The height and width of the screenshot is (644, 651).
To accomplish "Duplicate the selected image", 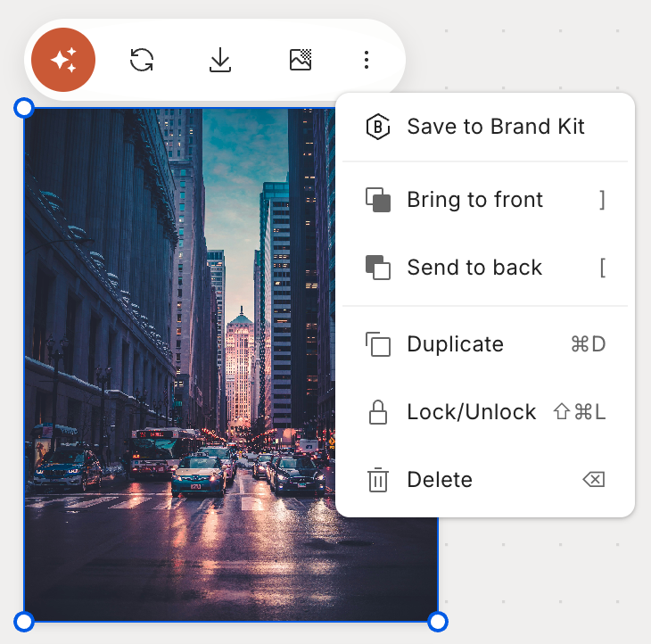I will (x=455, y=344).
